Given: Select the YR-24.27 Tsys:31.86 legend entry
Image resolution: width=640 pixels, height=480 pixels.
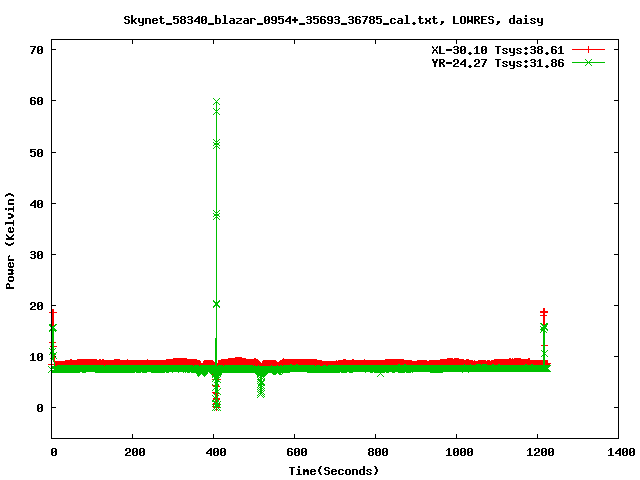Looking at the screenshot, I should (x=498, y=63).
